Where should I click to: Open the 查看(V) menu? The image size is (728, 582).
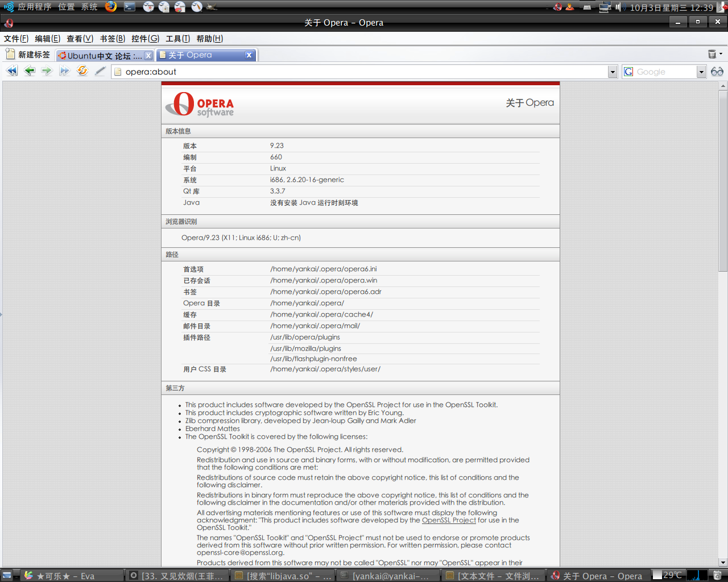click(x=80, y=39)
